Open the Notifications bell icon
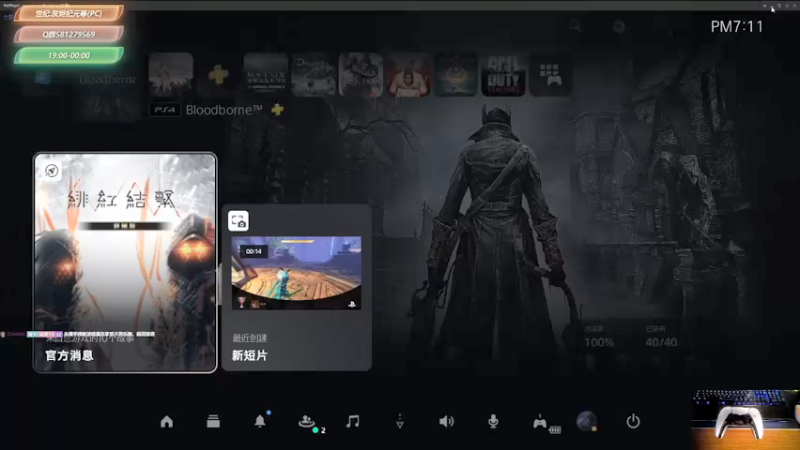 (260, 421)
